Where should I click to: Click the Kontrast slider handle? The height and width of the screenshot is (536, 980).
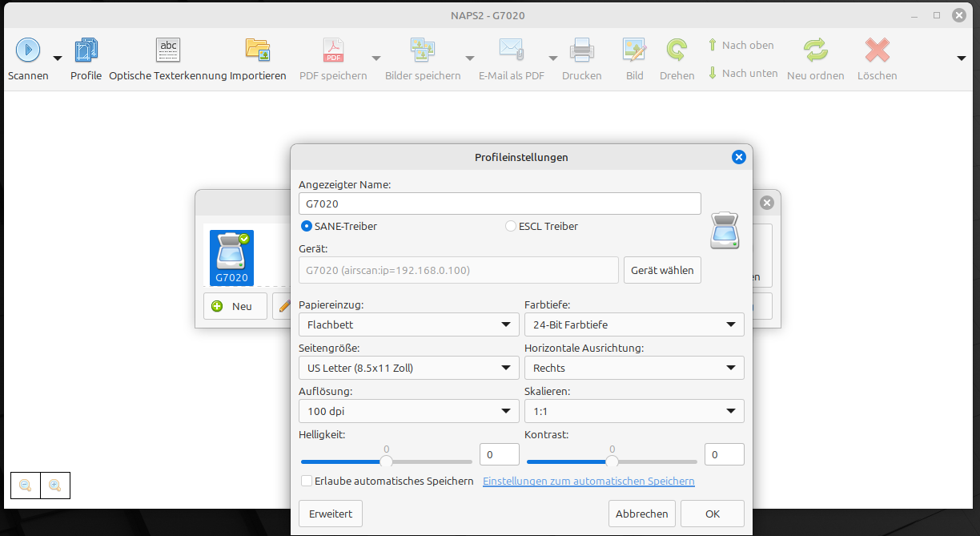tap(612, 461)
